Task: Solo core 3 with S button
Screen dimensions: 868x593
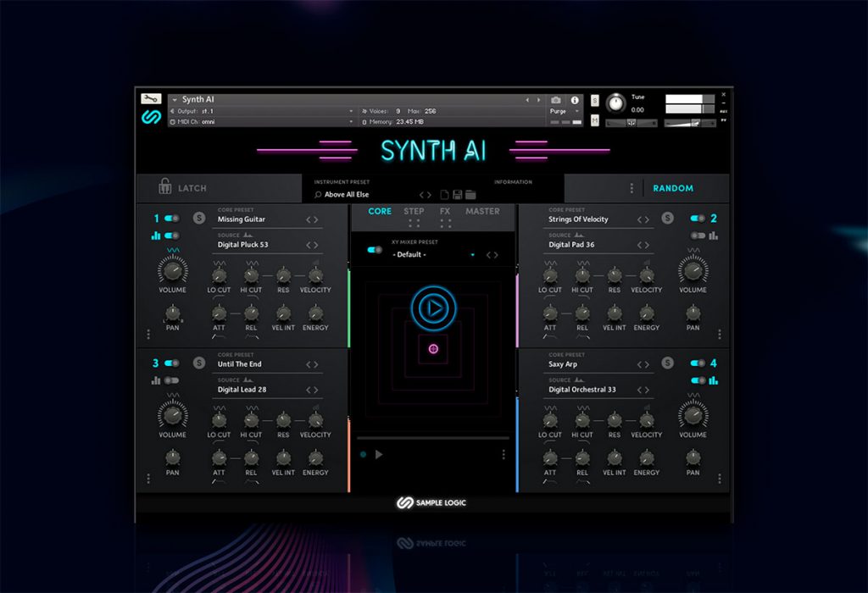Action: [x=199, y=363]
